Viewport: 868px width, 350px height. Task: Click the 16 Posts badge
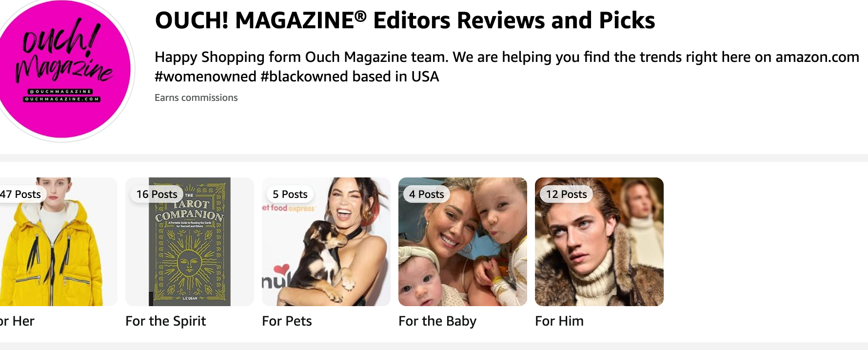click(157, 194)
